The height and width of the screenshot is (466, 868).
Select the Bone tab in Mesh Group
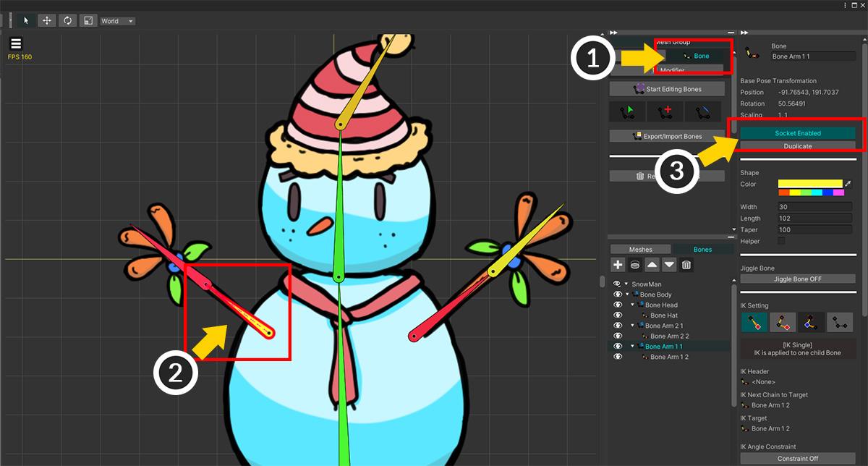[694, 56]
